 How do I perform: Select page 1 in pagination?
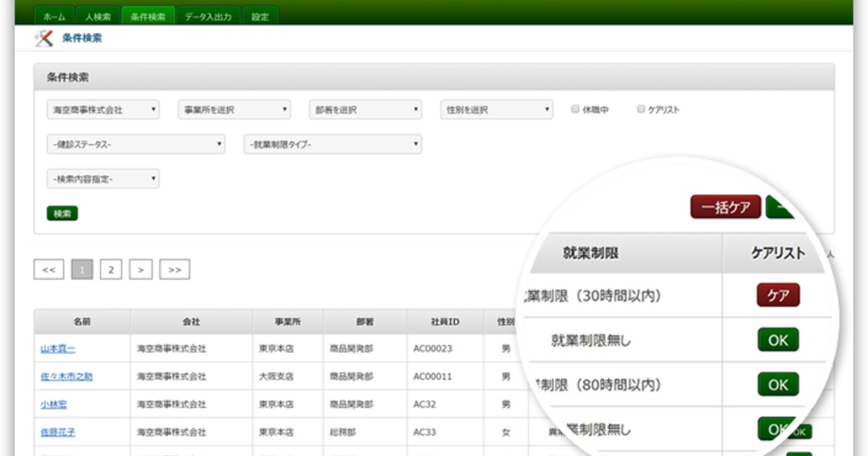coord(82,269)
